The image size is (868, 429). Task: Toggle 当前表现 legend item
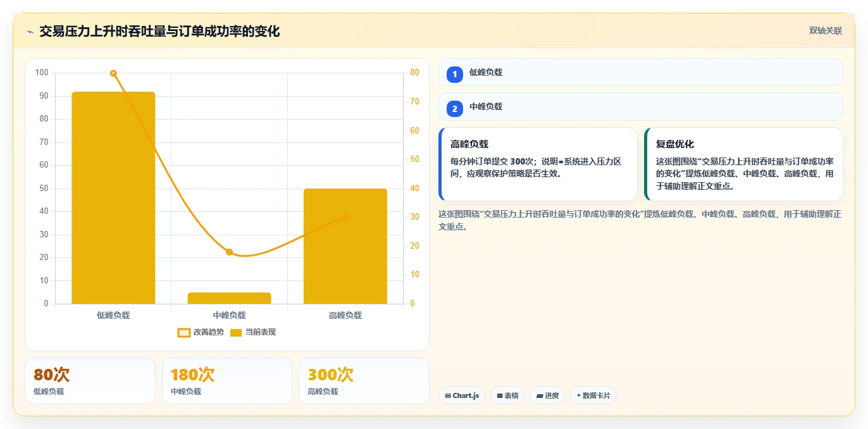pyautogui.click(x=252, y=332)
